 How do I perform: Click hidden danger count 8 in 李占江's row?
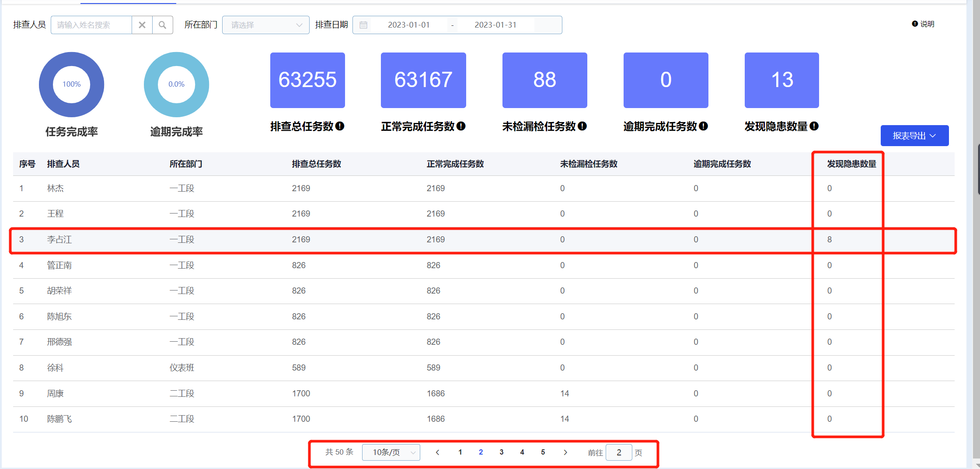pos(830,240)
